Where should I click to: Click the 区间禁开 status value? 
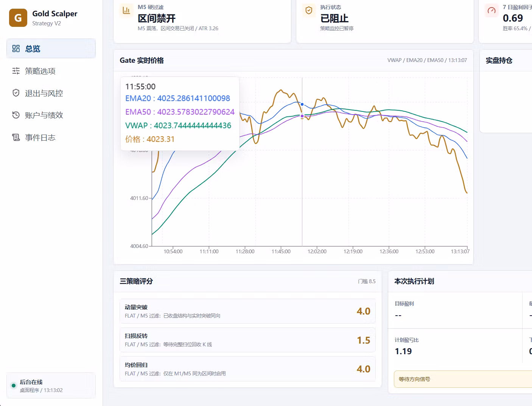tap(157, 19)
